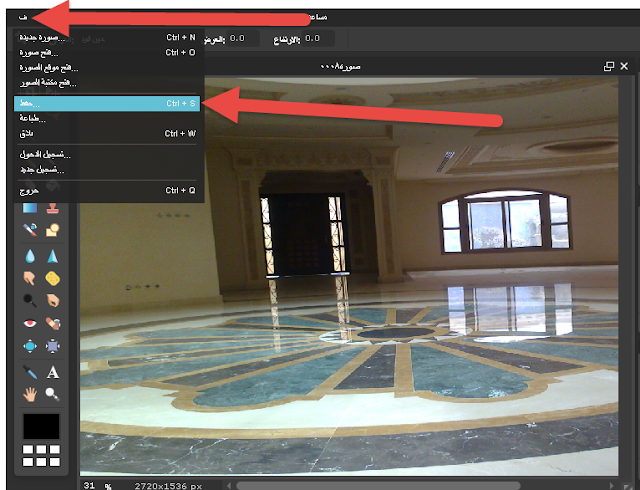
Task: Select the Drawing shapes tool
Action: [x=52, y=230]
